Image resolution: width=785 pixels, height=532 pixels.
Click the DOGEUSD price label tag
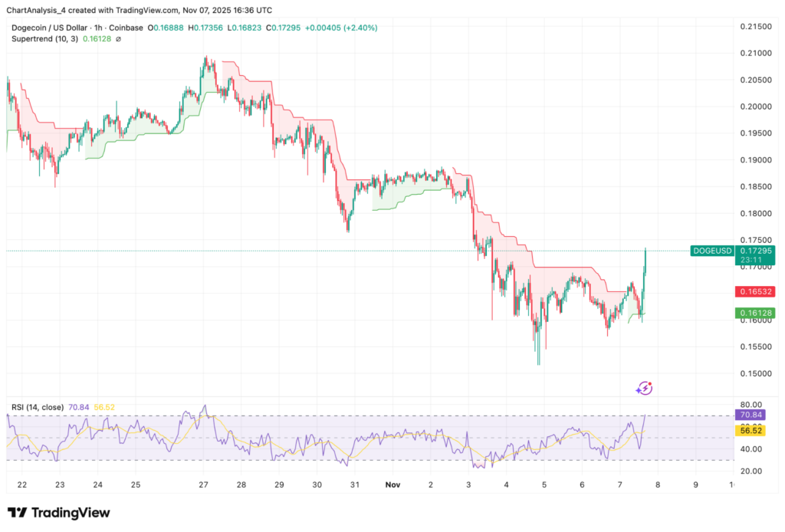(x=713, y=251)
